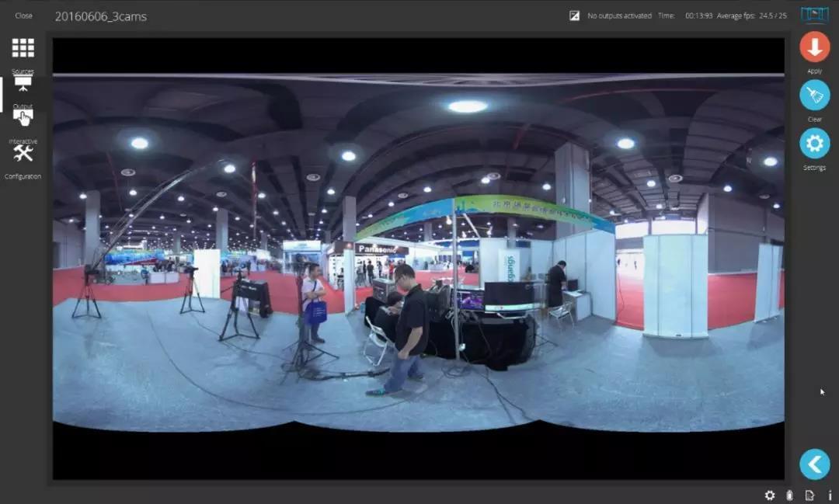Click the info 'i' icon at bottom right

tap(830, 495)
